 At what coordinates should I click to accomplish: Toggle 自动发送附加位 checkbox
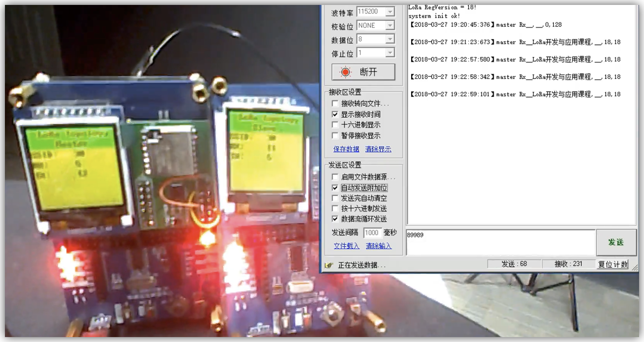335,188
